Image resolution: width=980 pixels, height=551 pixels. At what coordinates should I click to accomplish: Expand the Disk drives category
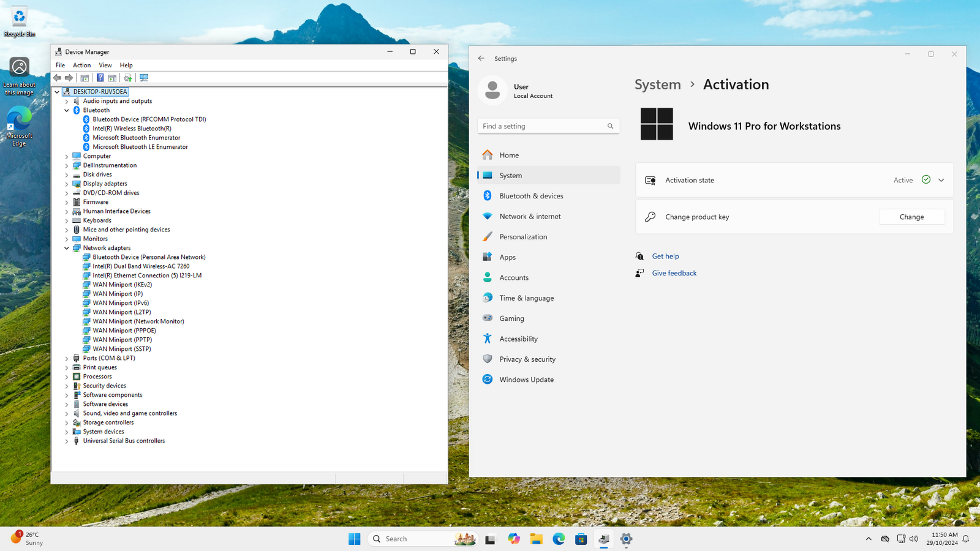click(67, 174)
